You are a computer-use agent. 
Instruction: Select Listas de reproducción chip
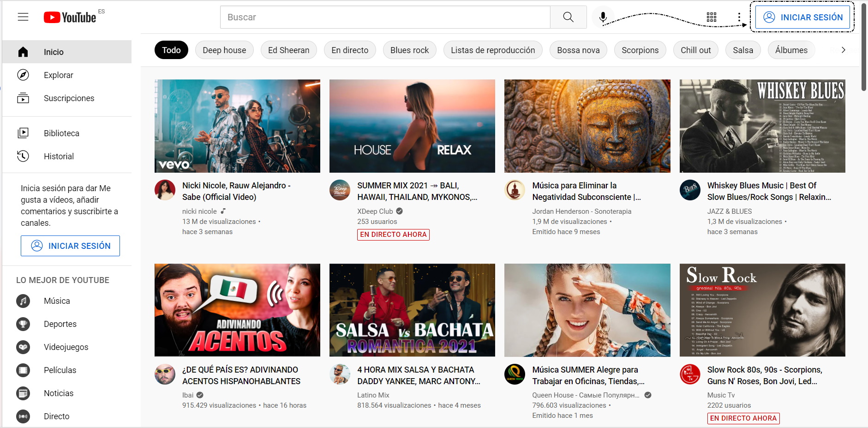[493, 50]
